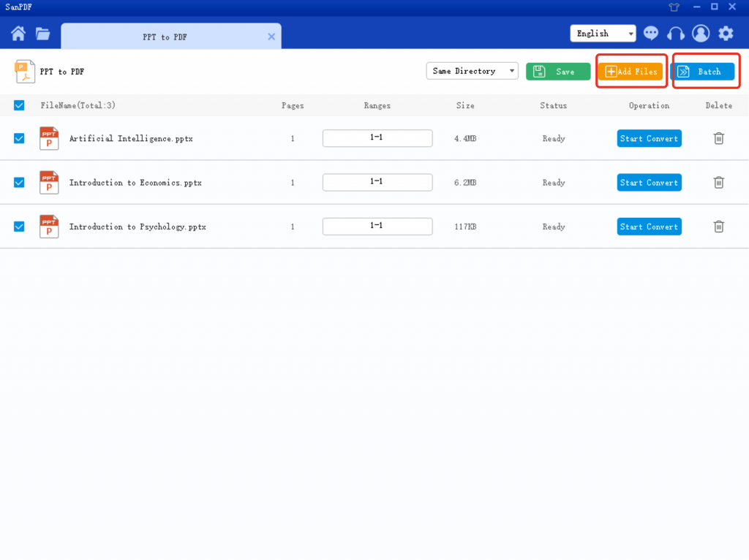The width and height of the screenshot is (749, 560).
Task: Click the PPT icon of Introduction to Economics.pptx
Action: 49,182
